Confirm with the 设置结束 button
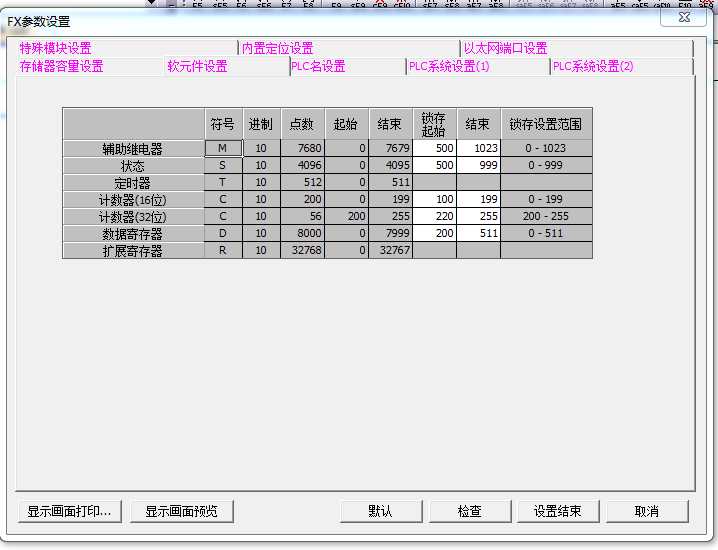The image size is (718, 550). [557, 511]
